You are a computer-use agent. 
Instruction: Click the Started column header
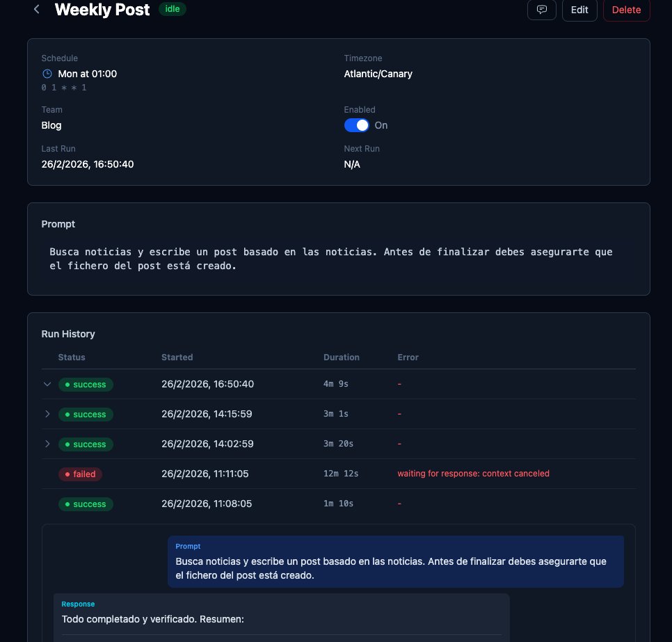[177, 357]
